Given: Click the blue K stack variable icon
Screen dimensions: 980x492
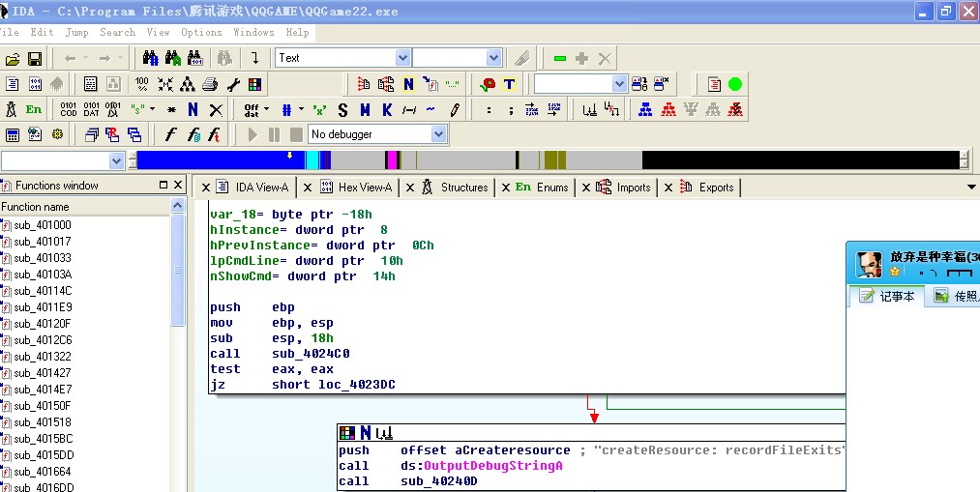Looking at the screenshot, I should [387, 110].
